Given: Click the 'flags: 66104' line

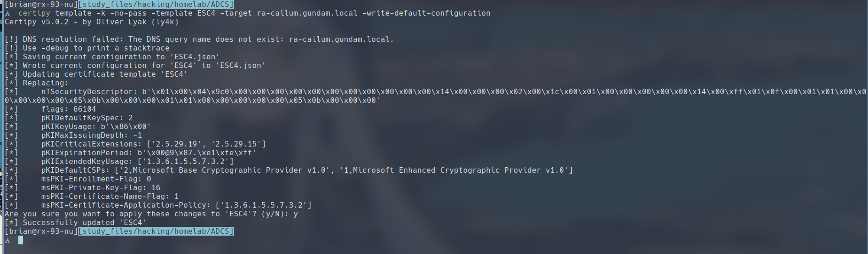Looking at the screenshot, I should (69, 109).
